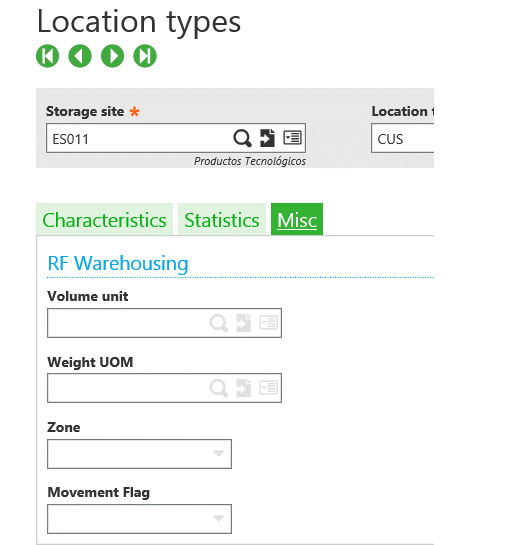Click Volume unit search magnifier icon

point(219,323)
